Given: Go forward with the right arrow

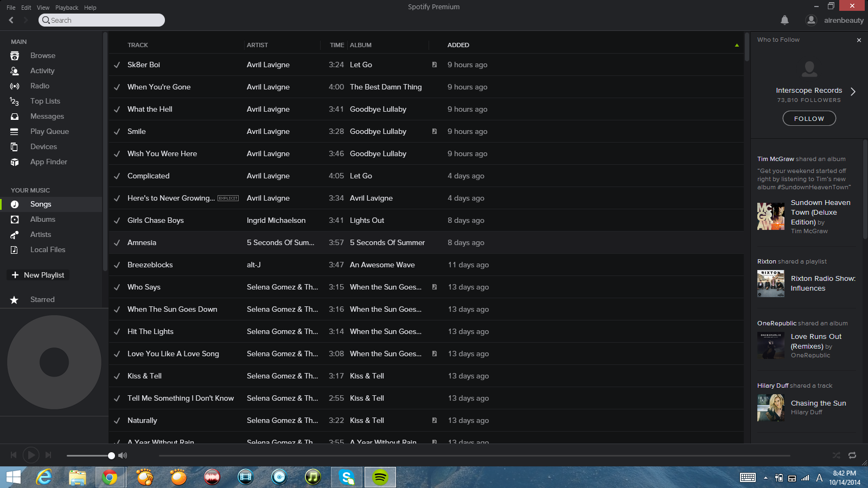Looking at the screenshot, I should (25, 20).
